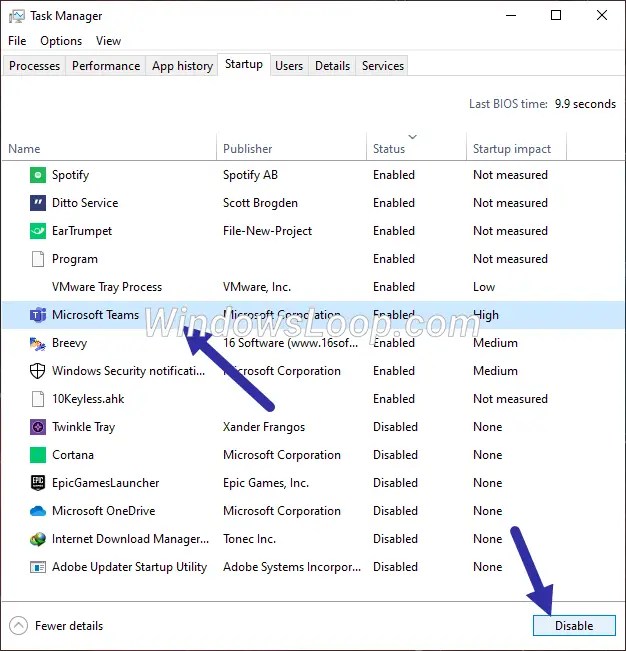Click Microsoft OneDrive's Disabled status cell
The height and width of the screenshot is (651, 626).
(x=395, y=511)
